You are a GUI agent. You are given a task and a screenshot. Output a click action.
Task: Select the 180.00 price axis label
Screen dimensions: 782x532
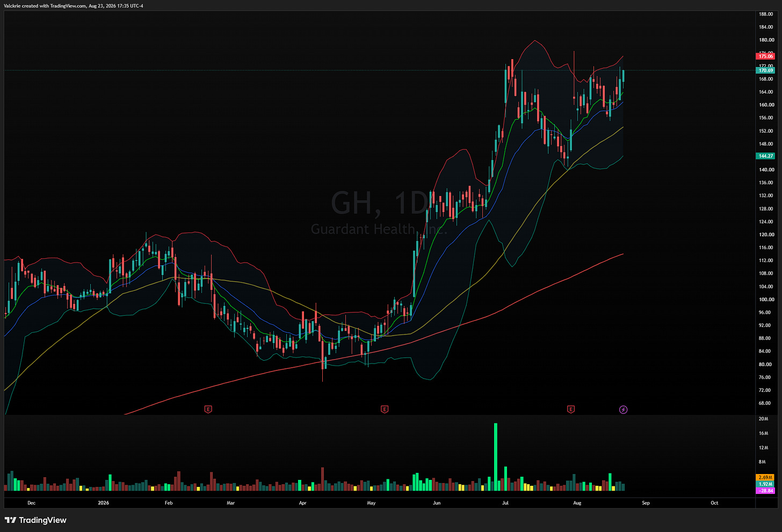point(766,40)
